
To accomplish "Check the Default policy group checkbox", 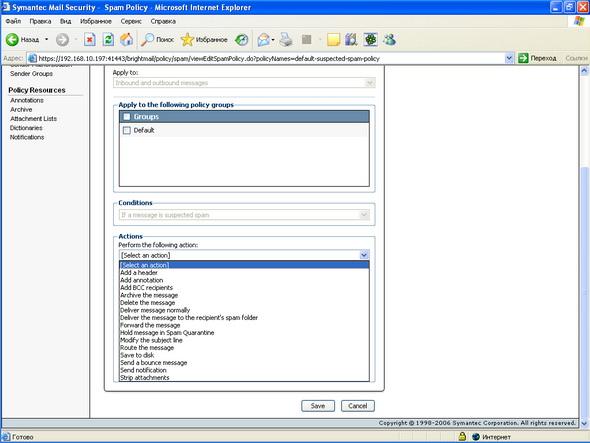I will tap(127, 130).
